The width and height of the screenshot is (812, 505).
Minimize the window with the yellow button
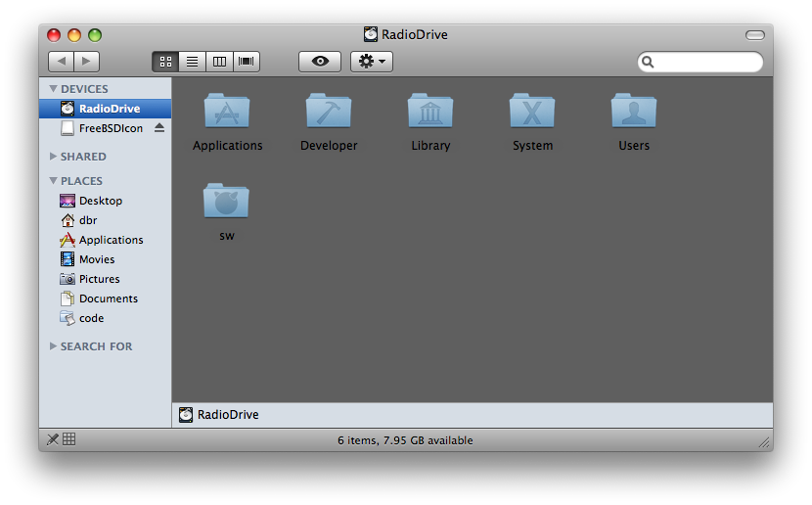(74, 35)
